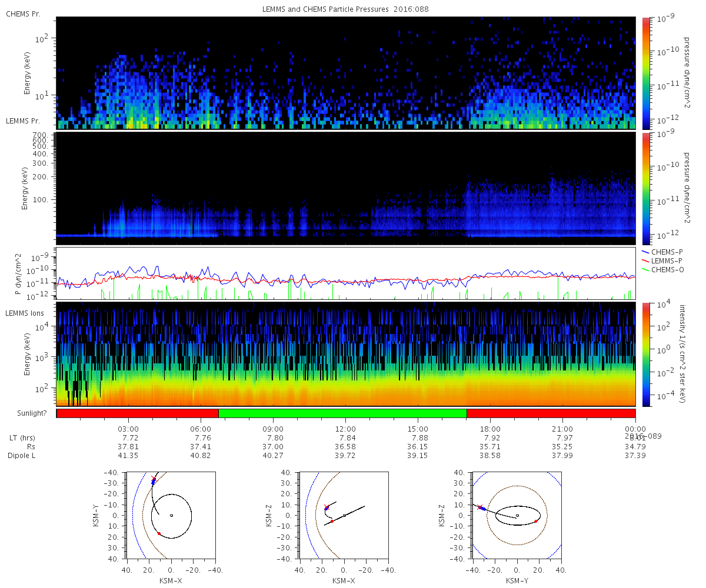Click the 12:00 time axis tick label
706x588 pixels.
click(345, 429)
